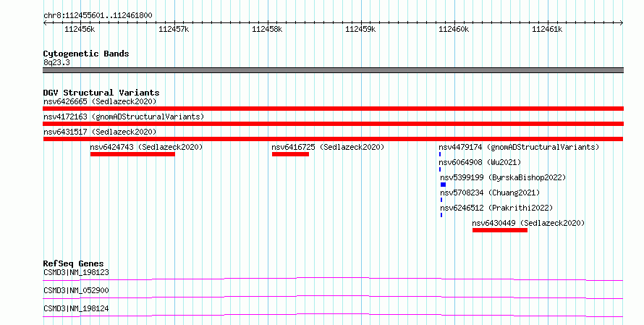Screen dimensions: 644x325
Task: Click the blue tick under nsv4479174
Action: tap(440, 154)
